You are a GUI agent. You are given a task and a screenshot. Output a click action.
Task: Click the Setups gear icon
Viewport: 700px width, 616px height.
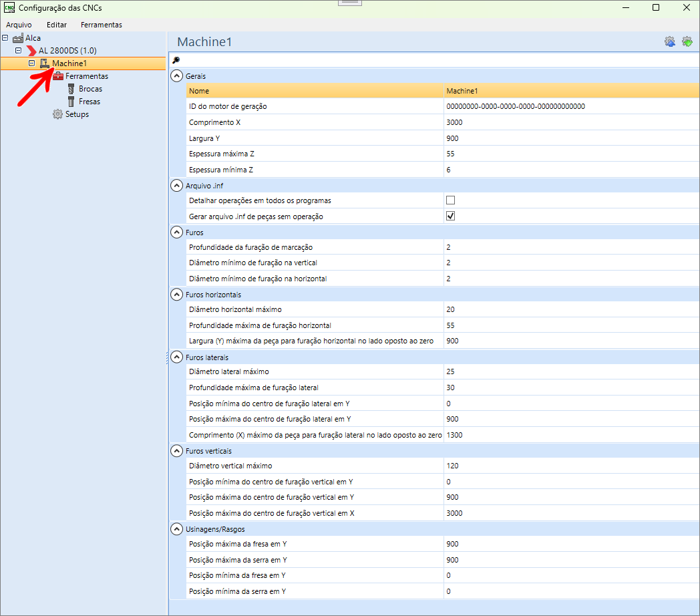(x=57, y=114)
